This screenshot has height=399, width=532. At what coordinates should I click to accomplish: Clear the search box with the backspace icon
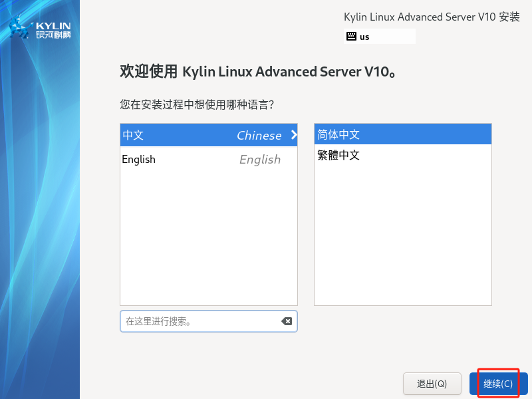pyautogui.click(x=287, y=321)
